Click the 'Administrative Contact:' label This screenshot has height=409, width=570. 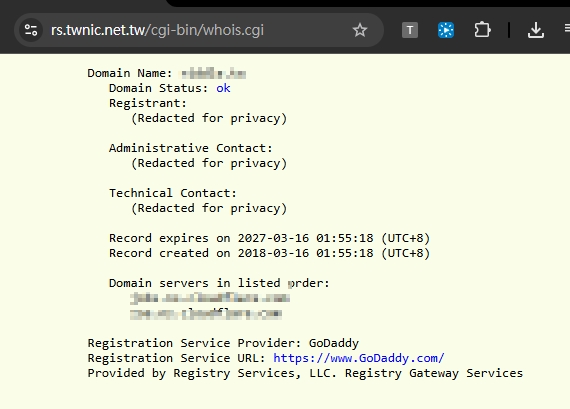click(x=190, y=148)
